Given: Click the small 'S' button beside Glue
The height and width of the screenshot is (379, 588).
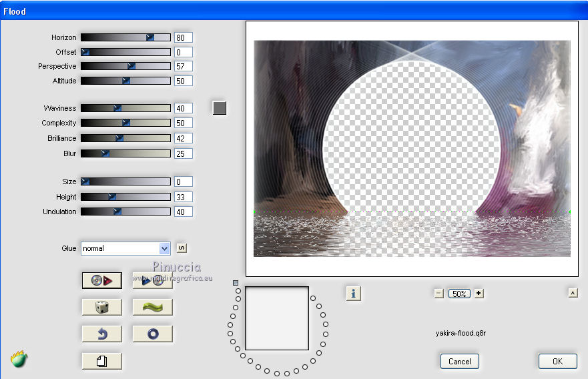Looking at the screenshot, I should point(182,248).
